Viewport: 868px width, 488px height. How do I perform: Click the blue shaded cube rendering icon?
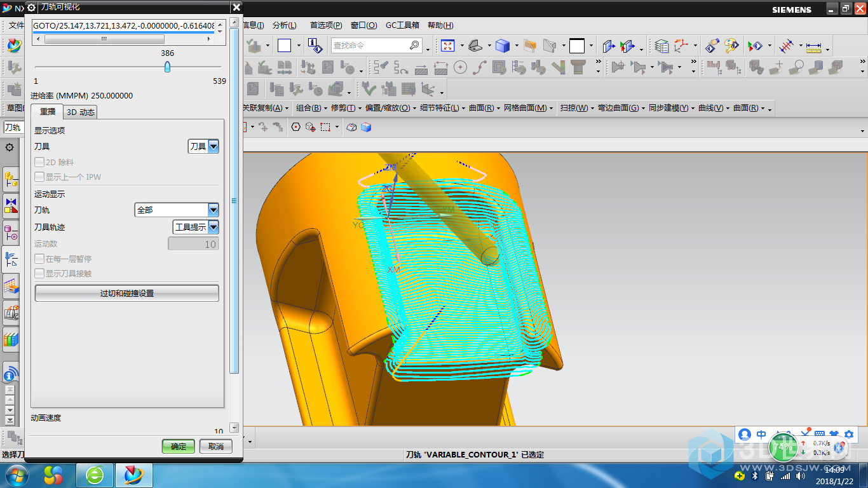(503, 46)
